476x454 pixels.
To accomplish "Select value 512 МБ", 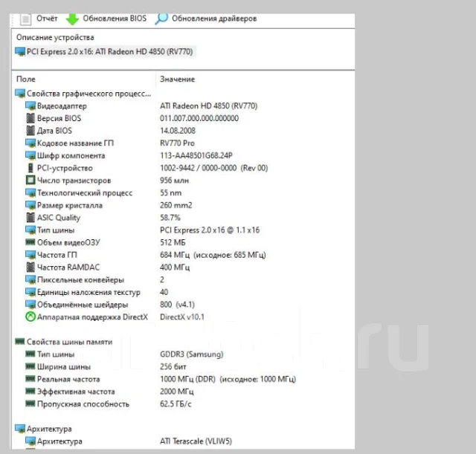I will point(173,243).
